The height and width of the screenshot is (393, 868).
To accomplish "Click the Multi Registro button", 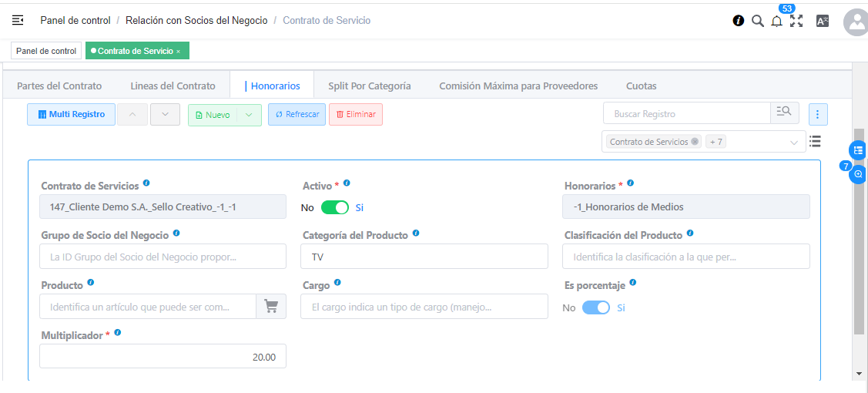I will [x=72, y=115].
